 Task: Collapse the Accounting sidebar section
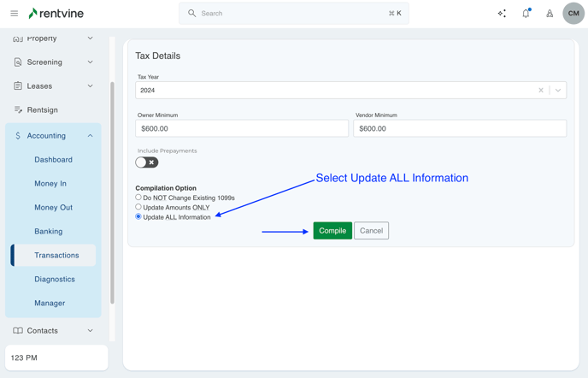pos(90,136)
